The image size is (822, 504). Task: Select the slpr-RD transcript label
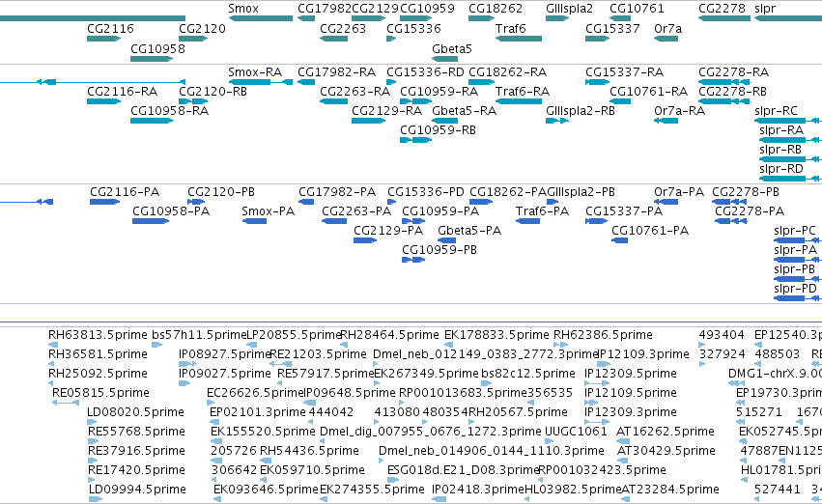click(781, 169)
